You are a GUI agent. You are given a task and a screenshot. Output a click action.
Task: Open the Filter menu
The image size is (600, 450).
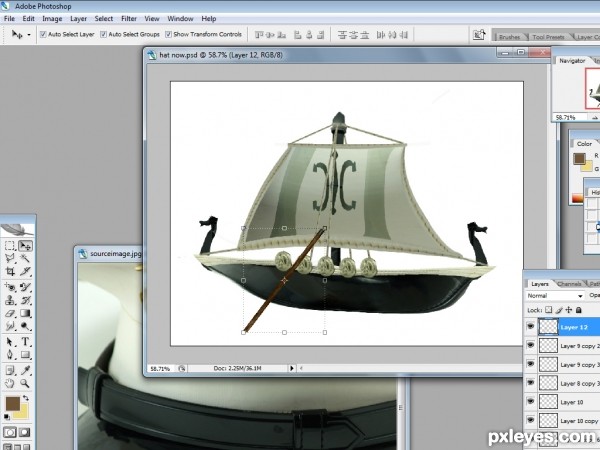coord(129,18)
